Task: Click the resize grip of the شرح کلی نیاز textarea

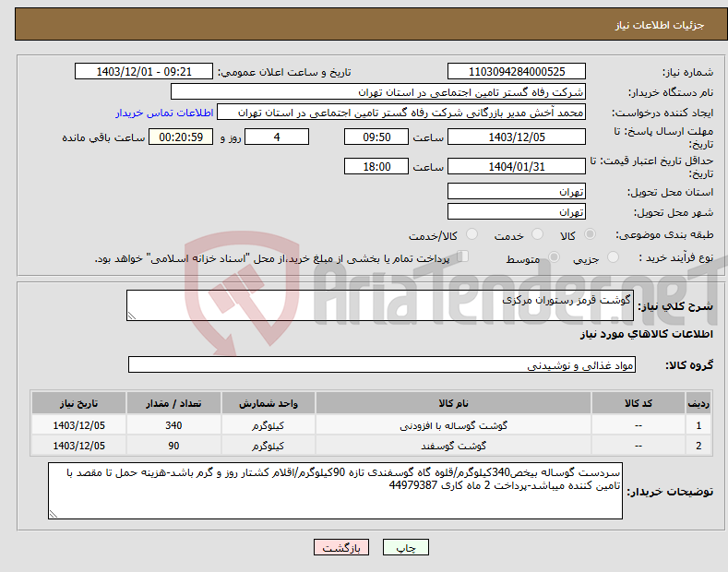Action: pos(132,316)
